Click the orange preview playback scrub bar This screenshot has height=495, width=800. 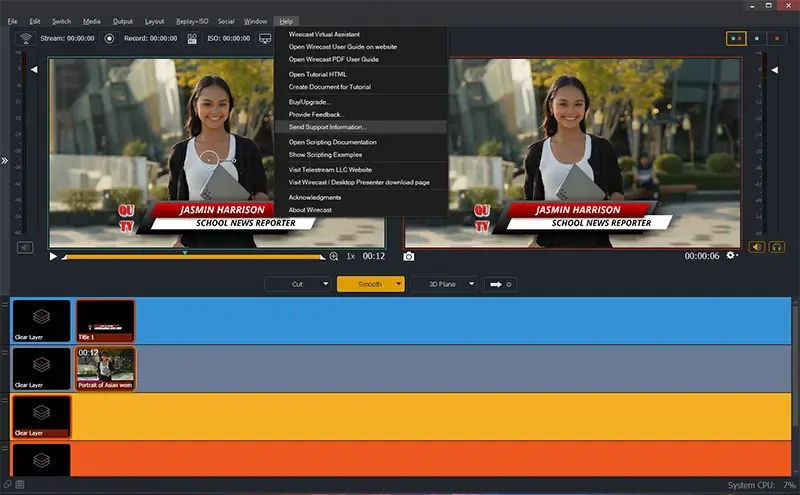click(x=193, y=257)
